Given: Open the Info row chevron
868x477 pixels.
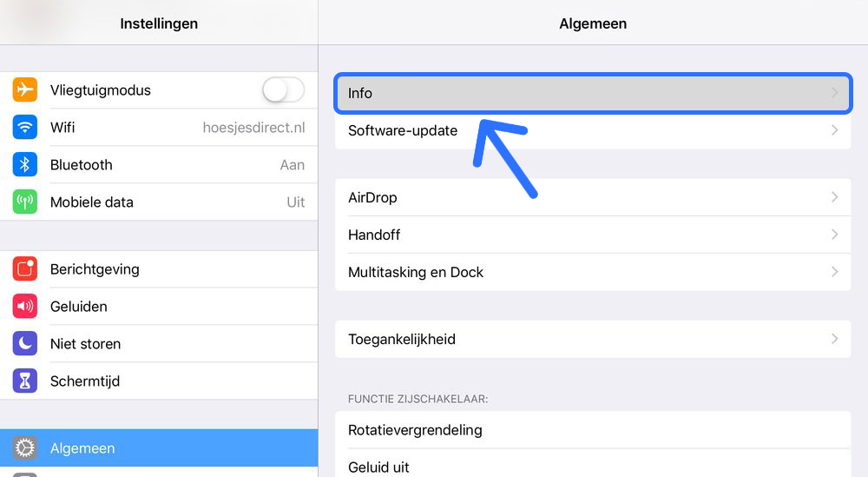Looking at the screenshot, I should point(834,93).
